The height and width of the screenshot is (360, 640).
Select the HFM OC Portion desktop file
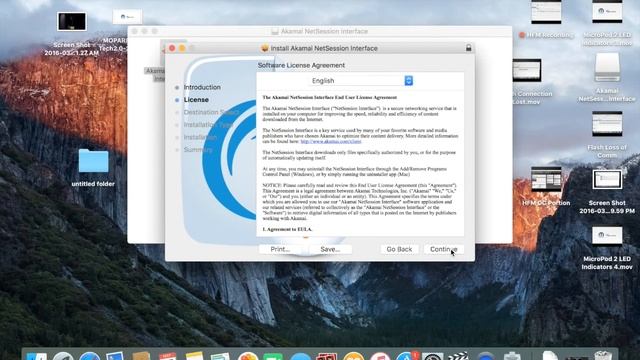pos(546,179)
